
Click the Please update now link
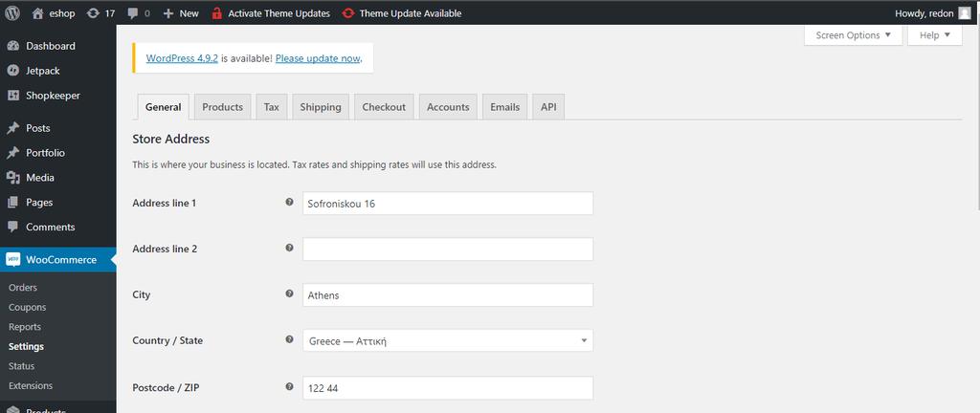[x=318, y=58]
